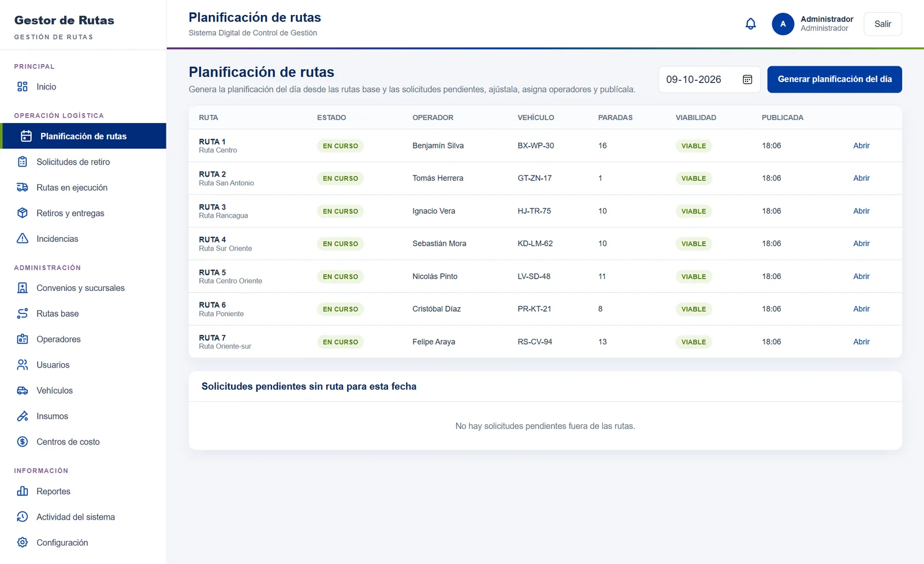
Task: Open RUTA 7 via Abrir link
Action: 861,342
